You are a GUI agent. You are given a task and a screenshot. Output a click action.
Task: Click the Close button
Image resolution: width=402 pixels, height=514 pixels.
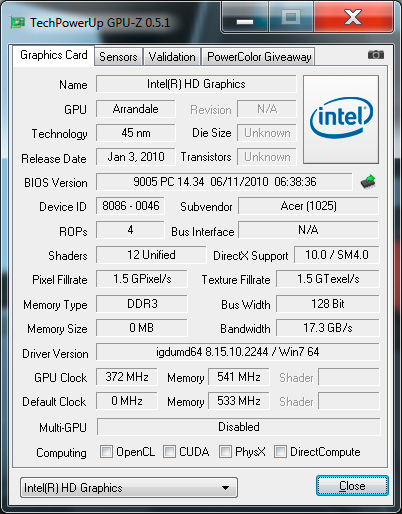352,486
